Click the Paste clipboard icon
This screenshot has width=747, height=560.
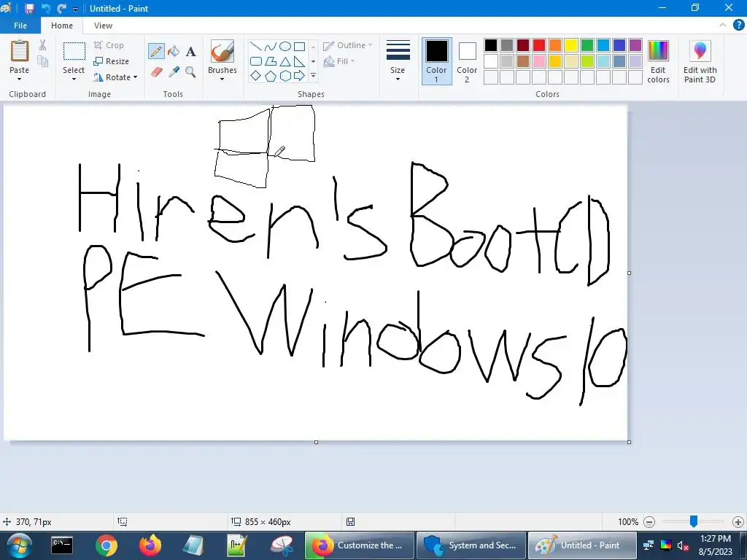[x=20, y=51]
